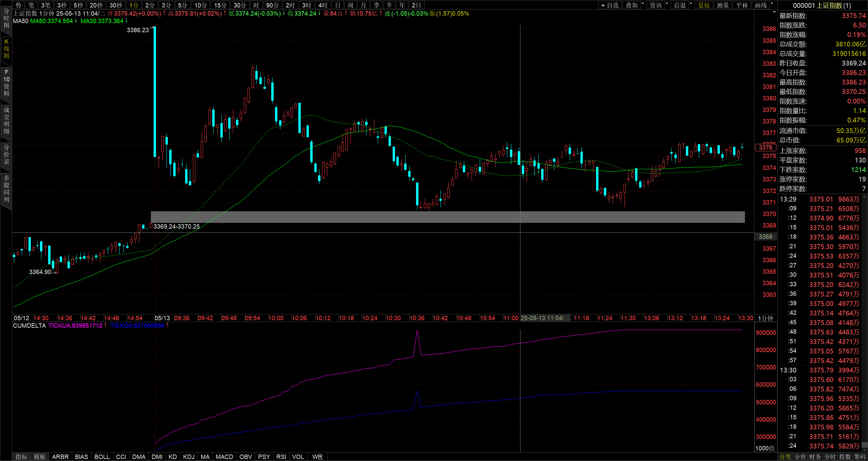The height and width of the screenshot is (461, 868).
Task: Switch chart to 5分 period
Action: click(x=183, y=5)
